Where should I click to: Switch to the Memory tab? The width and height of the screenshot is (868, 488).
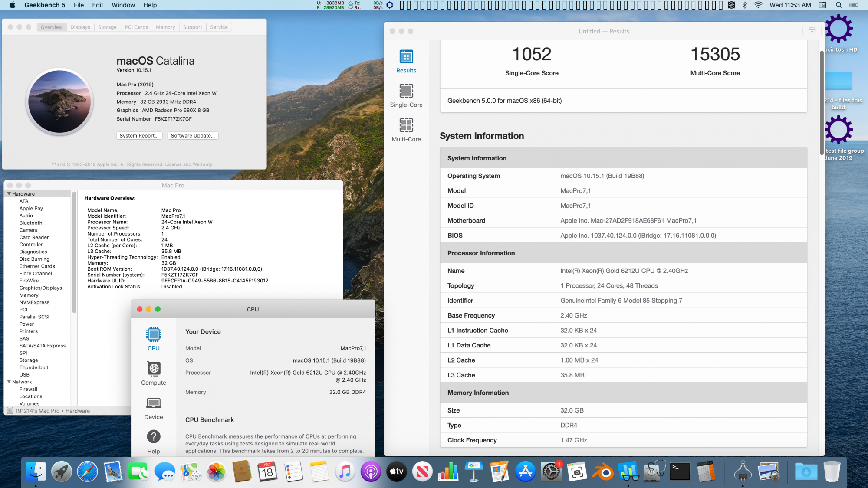click(x=165, y=27)
